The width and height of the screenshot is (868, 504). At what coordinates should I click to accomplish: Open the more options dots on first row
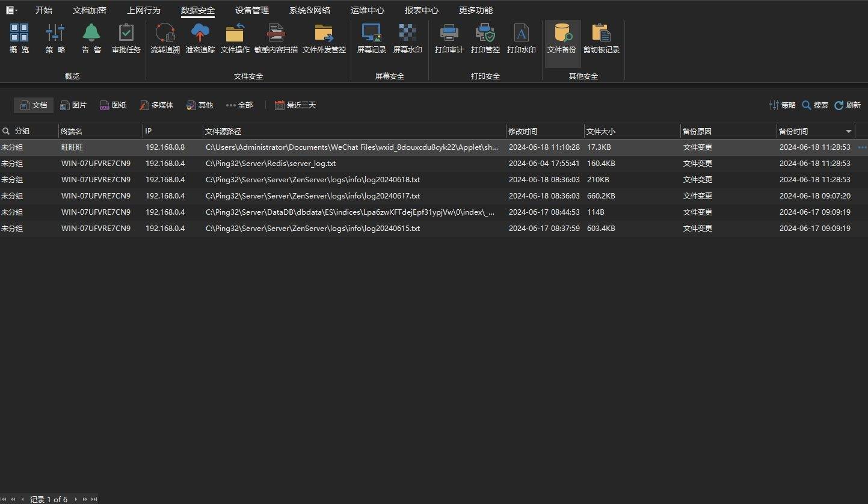(862, 147)
